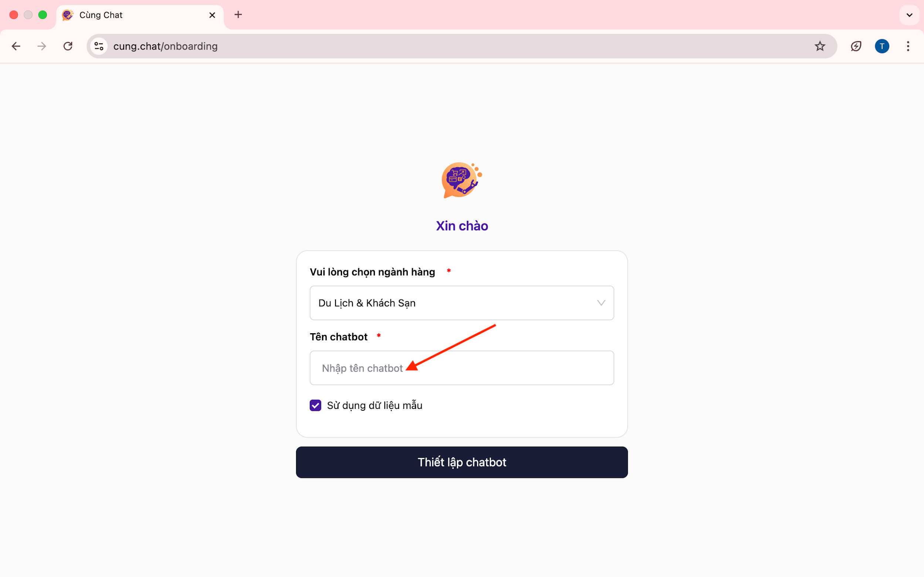Bookmark this page with the star
Screen dimensions: 924x577
point(820,46)
